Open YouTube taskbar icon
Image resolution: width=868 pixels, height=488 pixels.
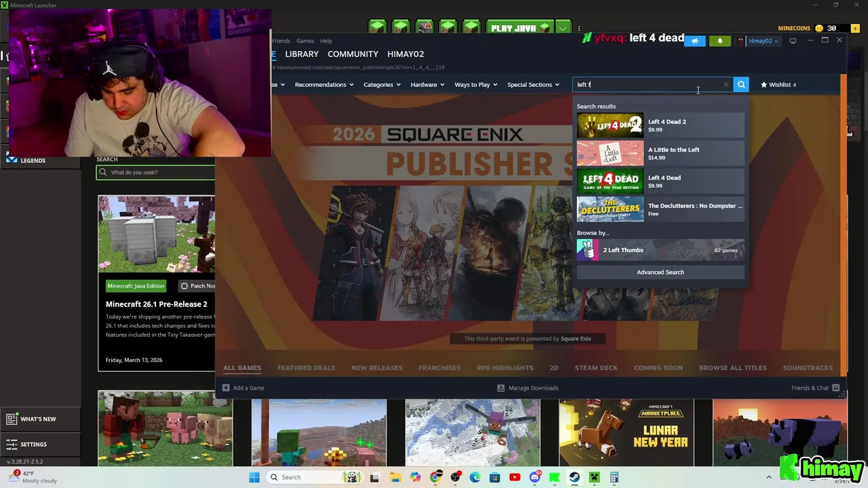(515, 477)
